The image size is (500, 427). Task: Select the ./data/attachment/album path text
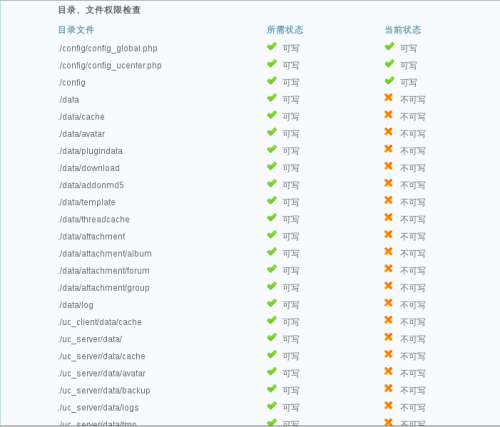105,254
